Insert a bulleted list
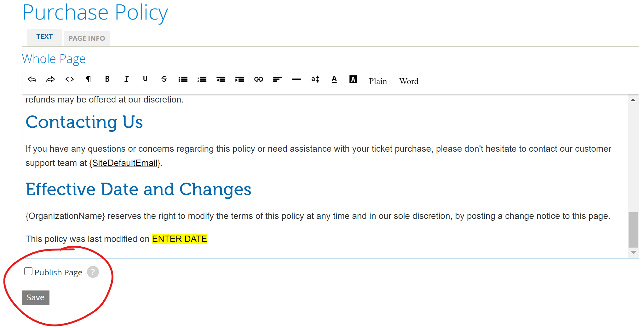The height and width of the screenshot is (328, 644). [183, 79]
